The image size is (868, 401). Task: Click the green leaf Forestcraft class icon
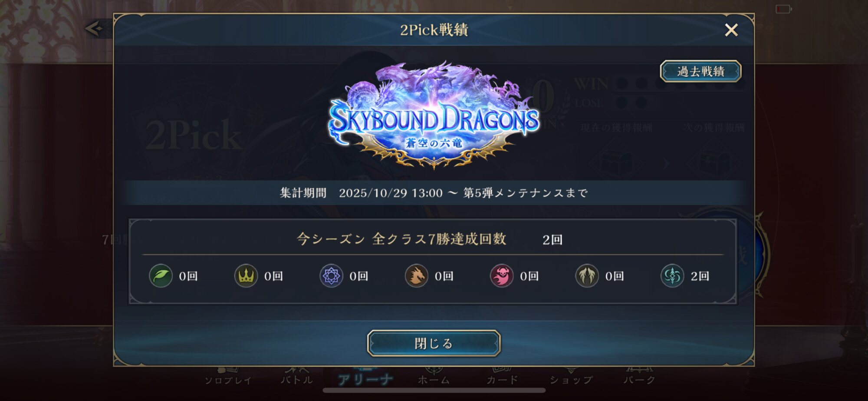coord(161,276)
